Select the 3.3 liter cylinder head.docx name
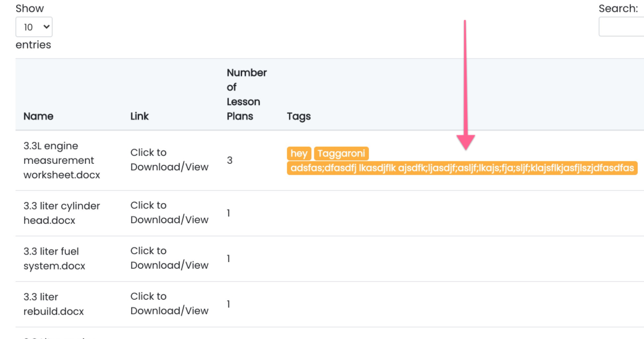 [61, 213]
